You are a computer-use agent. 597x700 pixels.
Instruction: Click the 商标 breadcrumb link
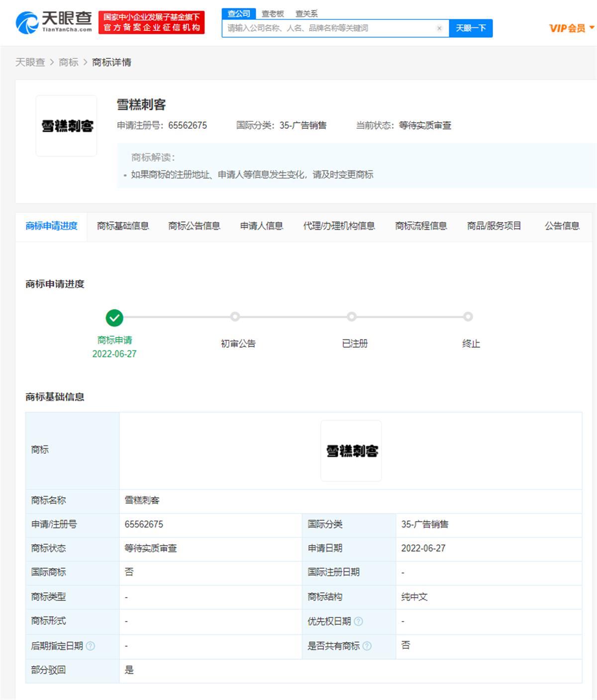pyautogui.click(x=69, y=62)
